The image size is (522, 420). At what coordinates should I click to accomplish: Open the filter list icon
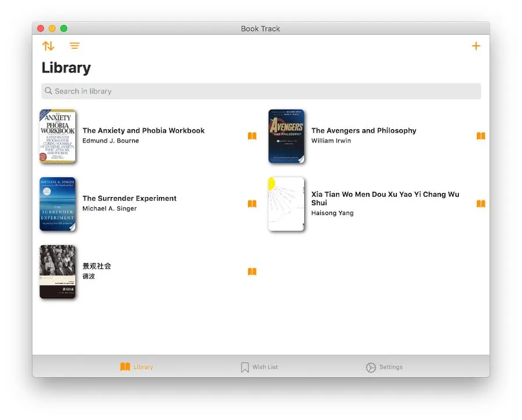click(74, 46)
